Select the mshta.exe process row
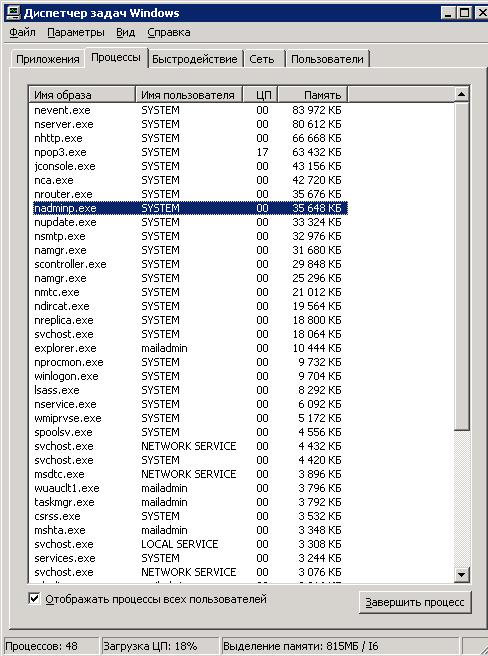The height and width of the screenshot is (656, 488). click(x=190, y=530)
